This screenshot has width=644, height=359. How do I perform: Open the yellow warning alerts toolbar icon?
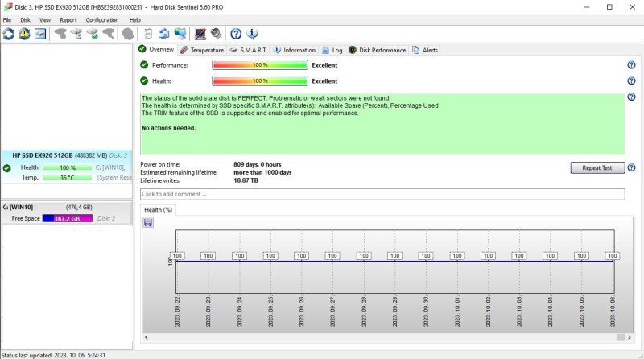click(24, 34)
